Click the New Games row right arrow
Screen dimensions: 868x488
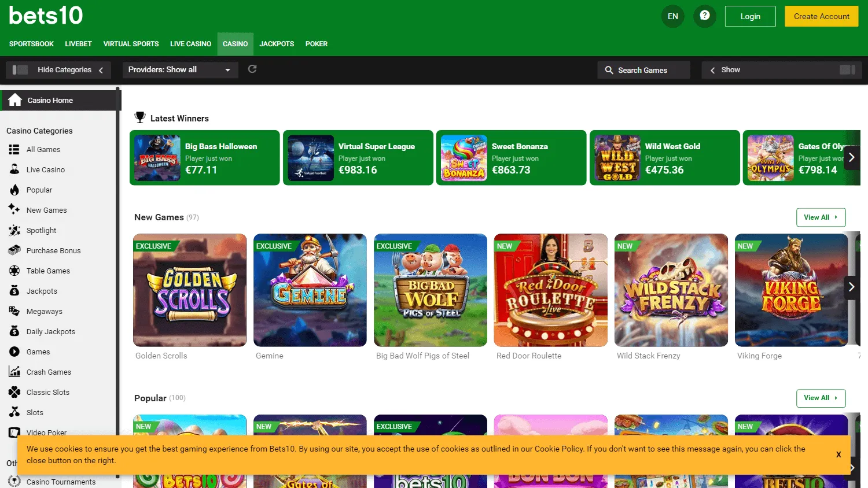[x=851, y=286]
